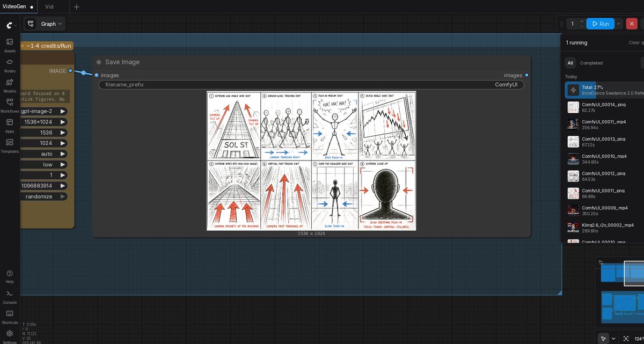The height and width of the screenshot is (344, 644).
Task: Click the '1 running' status text
Action: click(576, 42)
